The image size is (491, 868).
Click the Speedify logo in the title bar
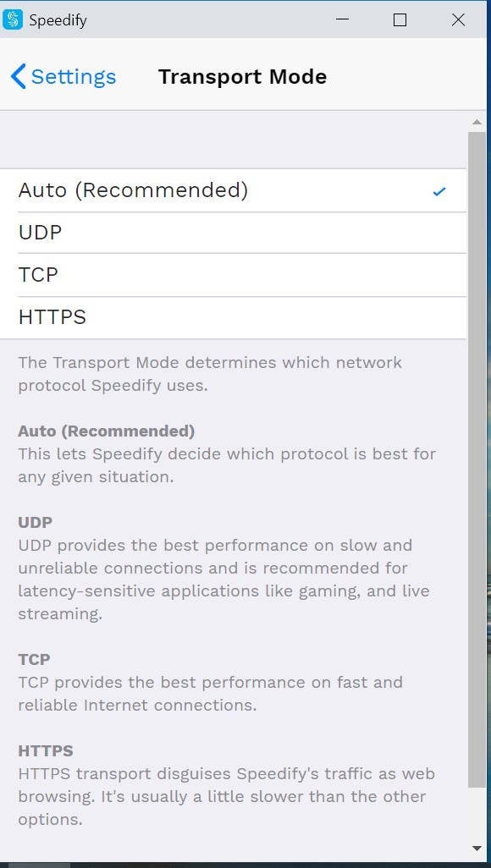[x=12, y=19]
